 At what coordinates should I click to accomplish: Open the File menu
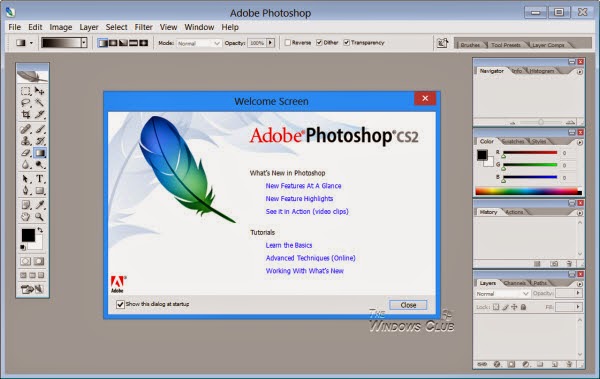point(15,27)
